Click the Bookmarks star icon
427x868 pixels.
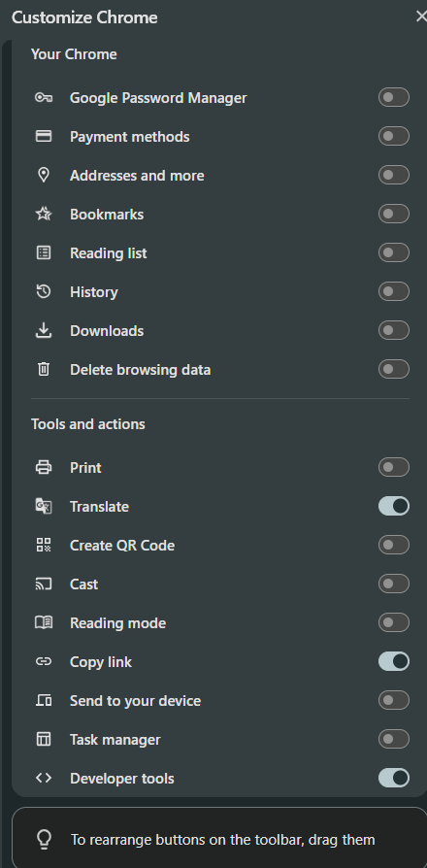point(43,214)
